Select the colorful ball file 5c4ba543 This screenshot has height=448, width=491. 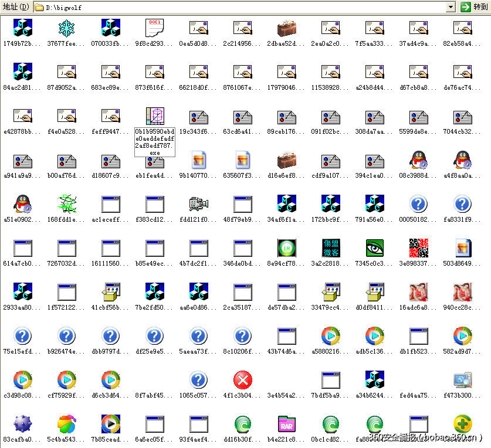(x=66, y=423)
